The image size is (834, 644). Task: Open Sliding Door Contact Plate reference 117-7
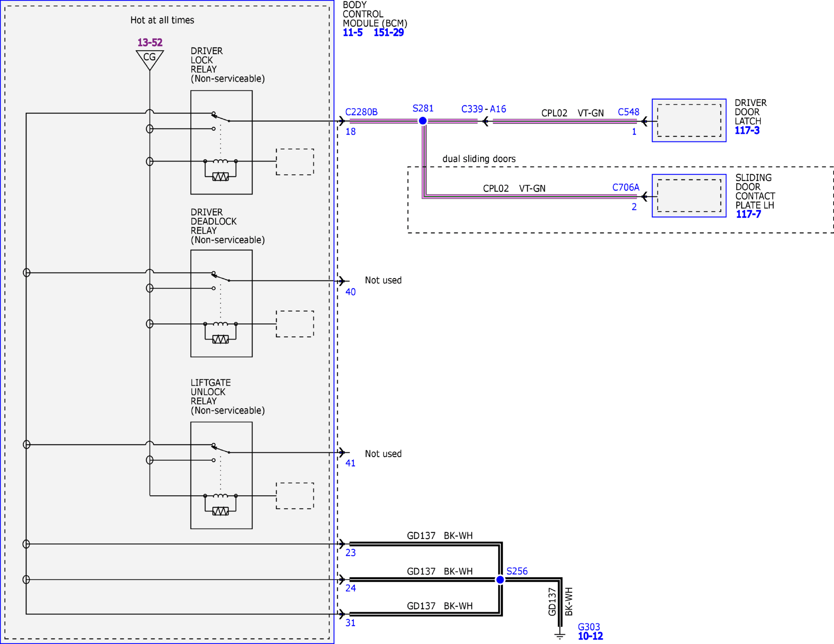(748, 214)
